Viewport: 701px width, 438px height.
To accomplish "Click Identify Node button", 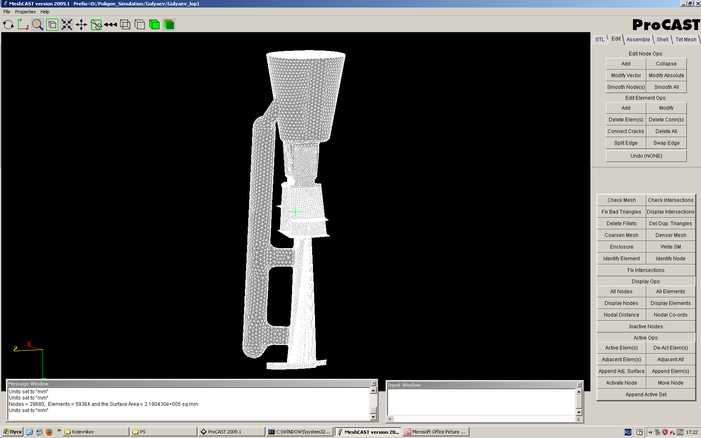I will [671, 259].
